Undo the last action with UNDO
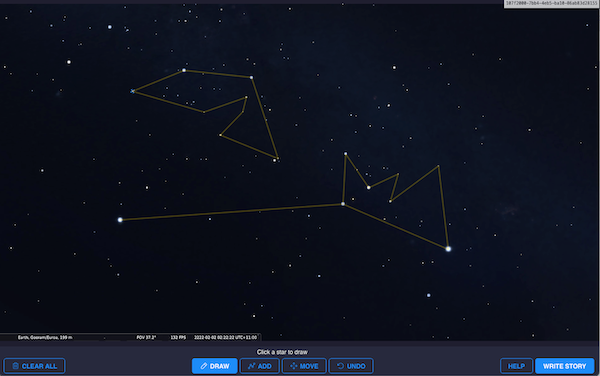This screenshot has height=376, width=600. [351, 366]
